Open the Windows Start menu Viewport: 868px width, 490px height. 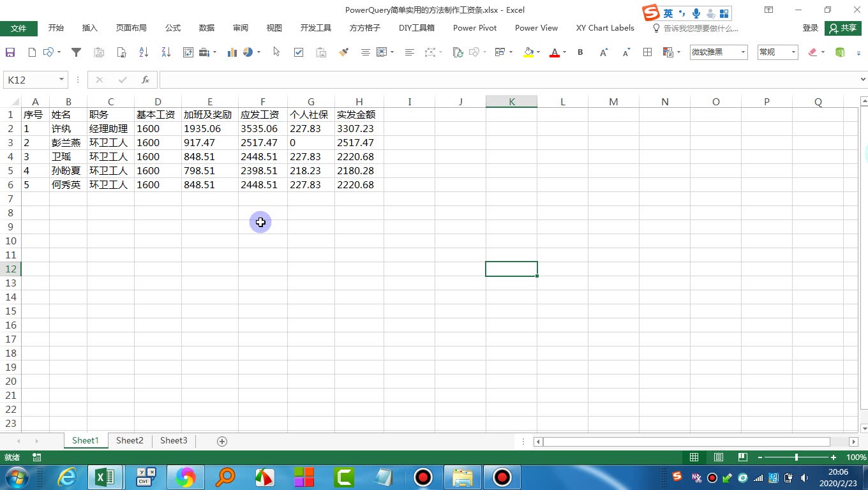tap(17, 477)
